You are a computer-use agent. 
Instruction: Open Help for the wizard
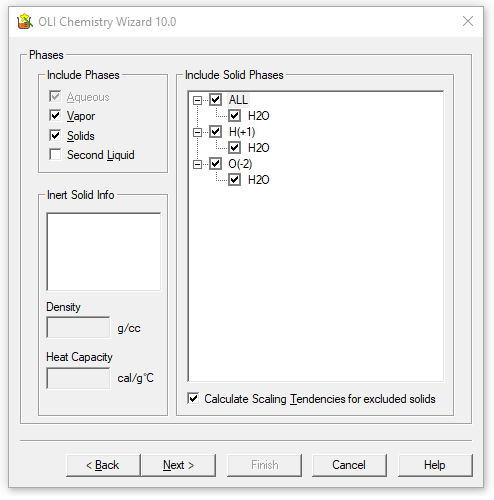pyautogui.click(x=435, y=465)
